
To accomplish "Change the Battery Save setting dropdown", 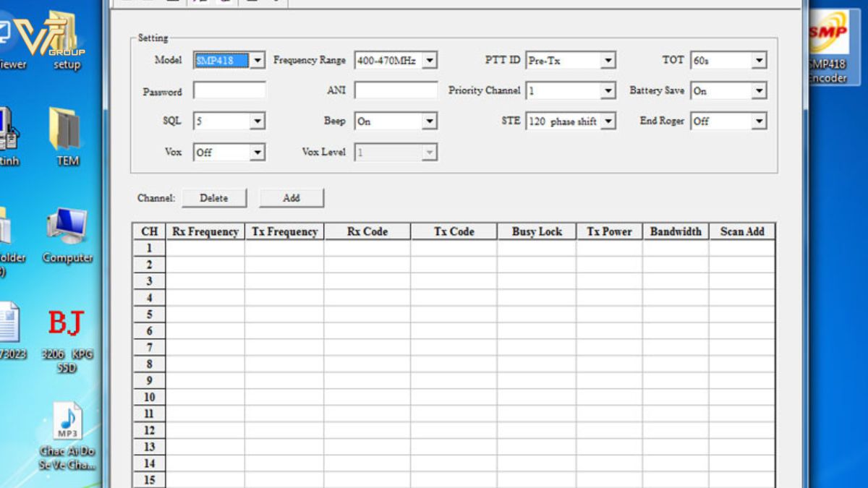I will pyautogui.click(x=758, y=91).
